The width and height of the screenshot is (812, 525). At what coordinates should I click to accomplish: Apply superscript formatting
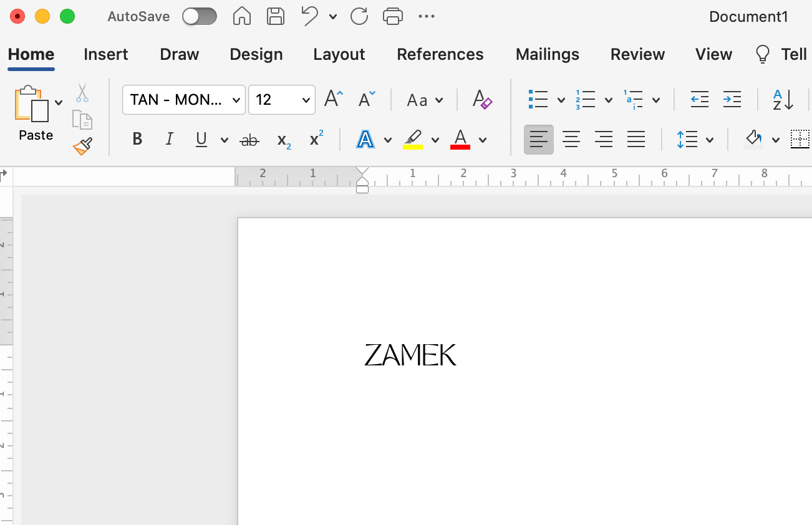coord(314,139)
